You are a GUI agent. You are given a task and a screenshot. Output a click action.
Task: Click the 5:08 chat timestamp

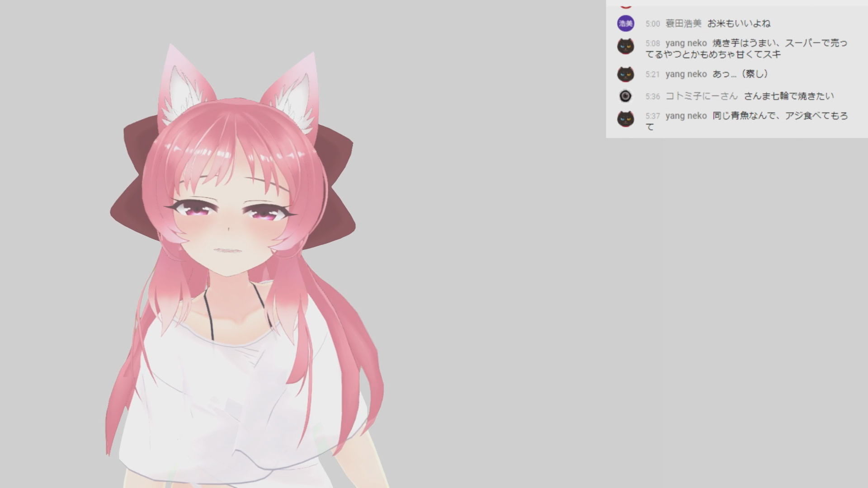point(652,43)
